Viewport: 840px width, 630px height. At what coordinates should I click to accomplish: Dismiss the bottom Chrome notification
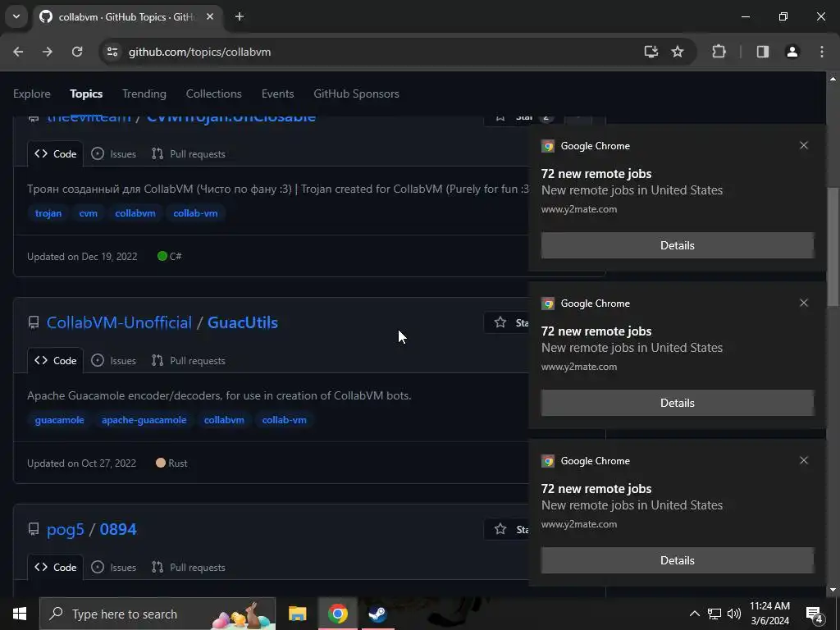(x=804, y=460)
